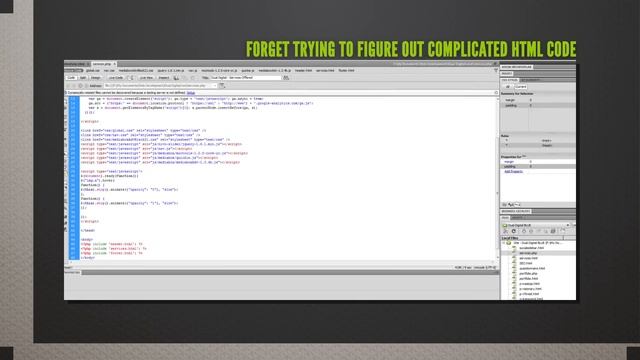Click the Address bar dropdown arrow

[215, 86]
